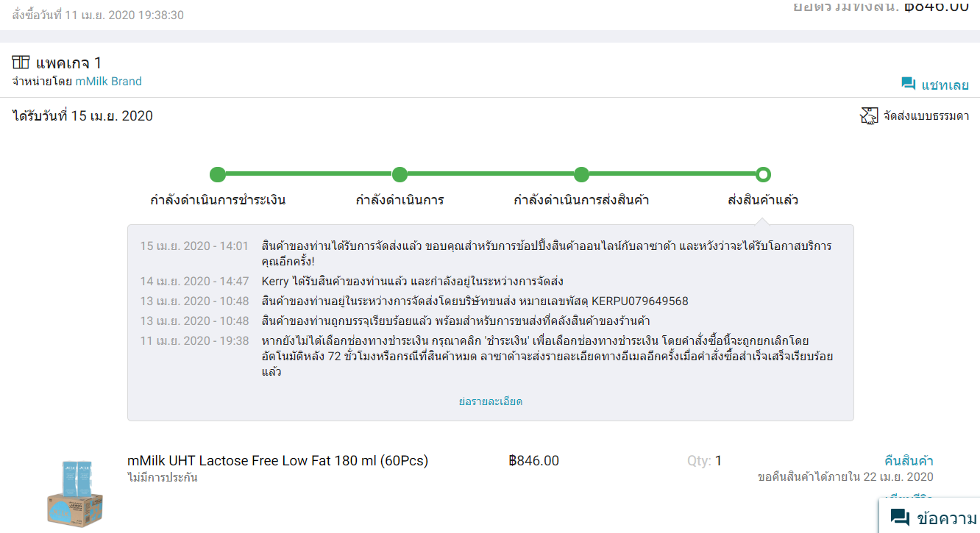Image resolution: width=980 pixels, height=533 pixels.
Task: Click the green progress bar between first two steps
Action: point(308,175)
